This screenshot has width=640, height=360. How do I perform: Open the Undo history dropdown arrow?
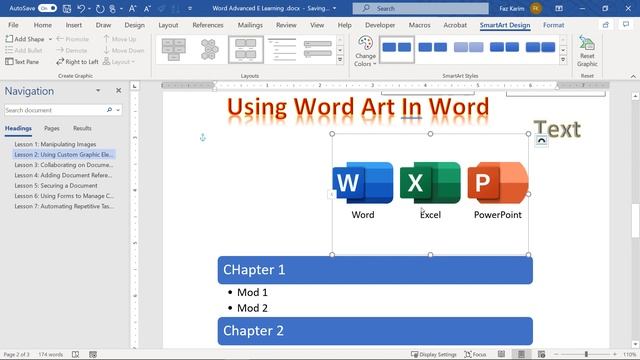[x=89, y=8]
